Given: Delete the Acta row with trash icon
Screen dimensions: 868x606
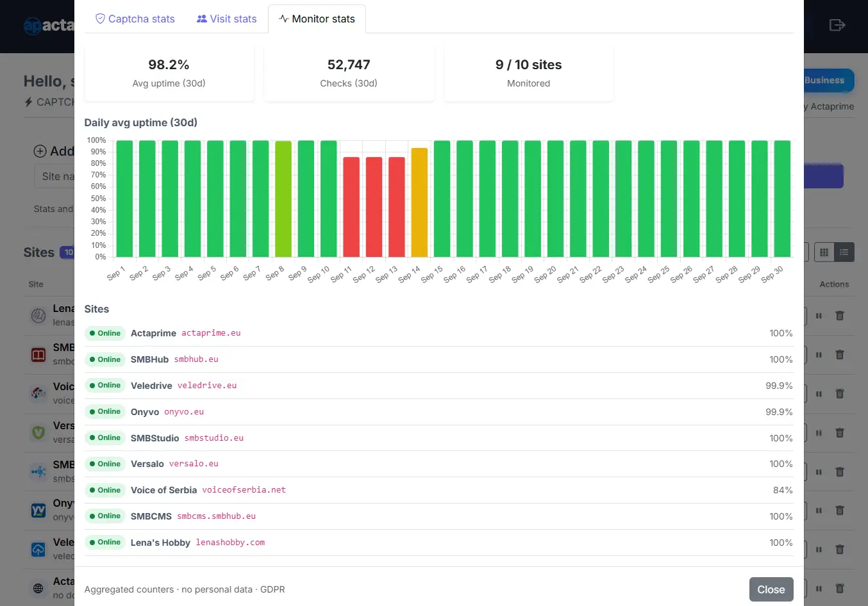Looking at the screenshot, I should (840, 588).
